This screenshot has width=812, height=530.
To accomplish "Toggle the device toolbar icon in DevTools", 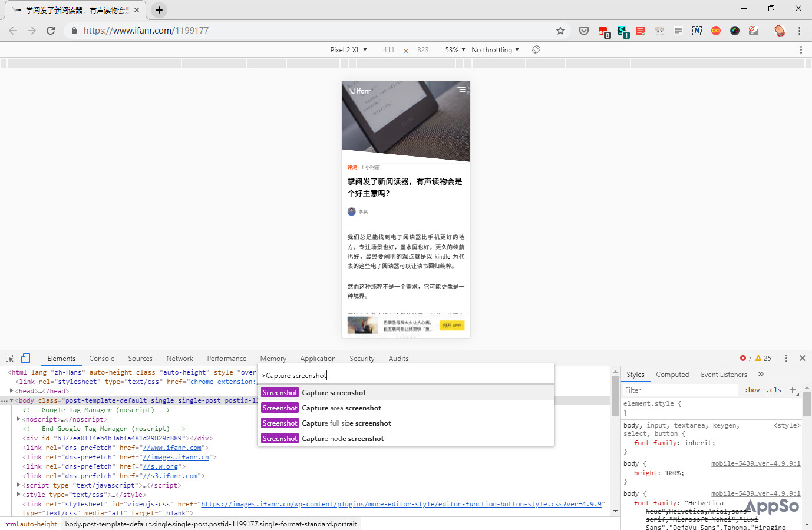I will click(x=25, y=358).
